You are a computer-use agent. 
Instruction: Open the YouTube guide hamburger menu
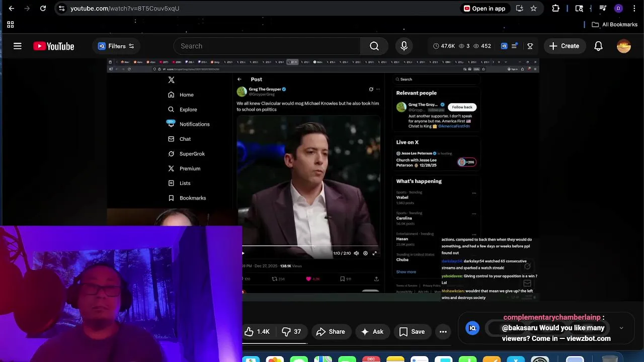tap(18, 46)
